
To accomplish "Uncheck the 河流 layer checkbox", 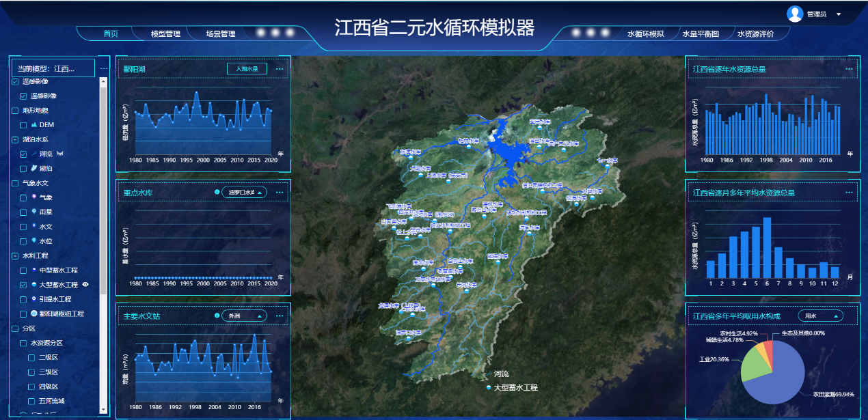I will tap(23, 154).
